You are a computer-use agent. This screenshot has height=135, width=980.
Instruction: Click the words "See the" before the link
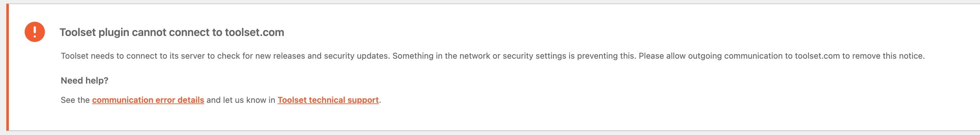coord(75,100)
